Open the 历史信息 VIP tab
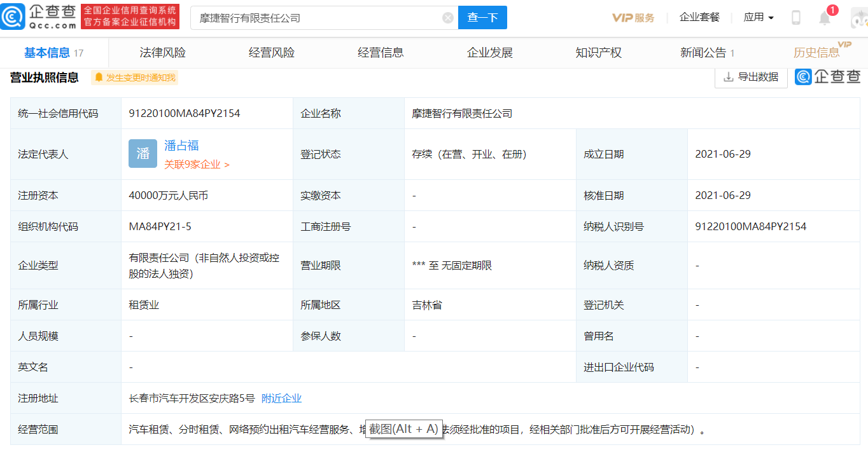 point(821,51)
